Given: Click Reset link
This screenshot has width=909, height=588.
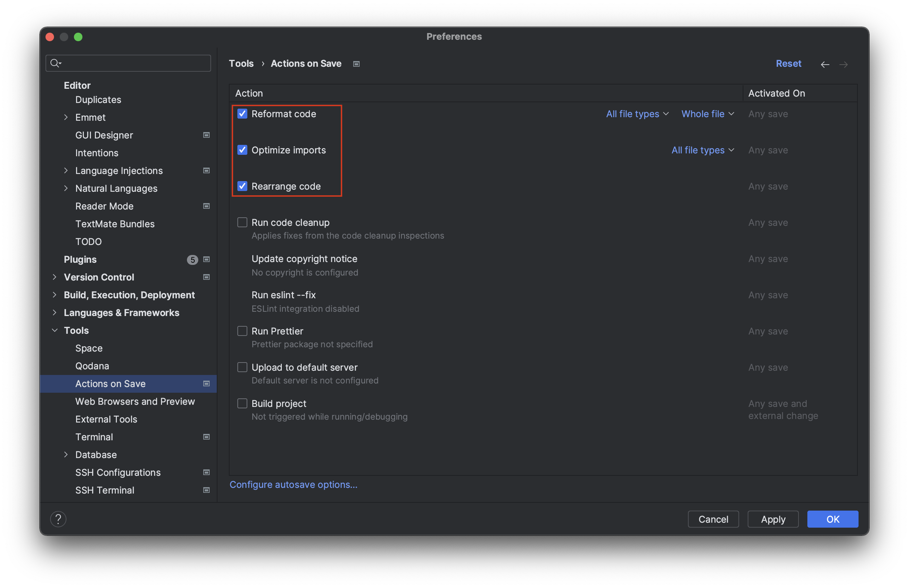Looking at the screenshot, I should [788, 64].
